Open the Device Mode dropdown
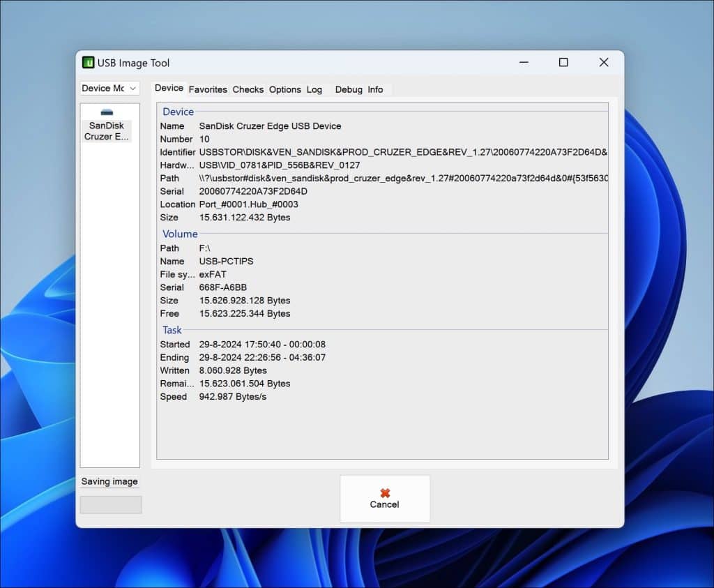 pyautogui.click(x=109, y=89)
